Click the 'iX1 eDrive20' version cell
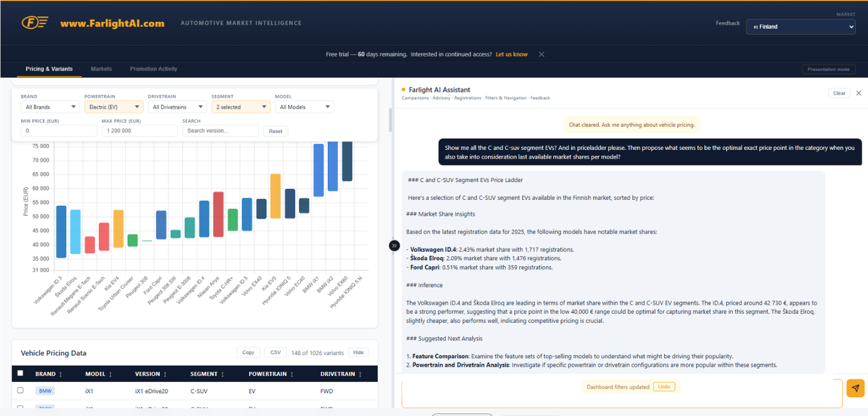The width and height of the screenshot is (868, 416). click(152, 391)
